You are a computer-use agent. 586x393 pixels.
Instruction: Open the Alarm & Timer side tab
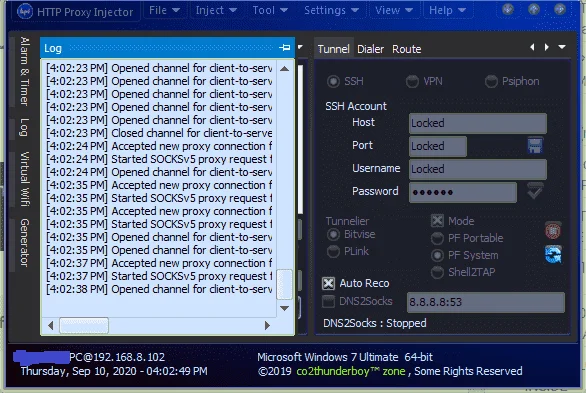coord(24,71)
